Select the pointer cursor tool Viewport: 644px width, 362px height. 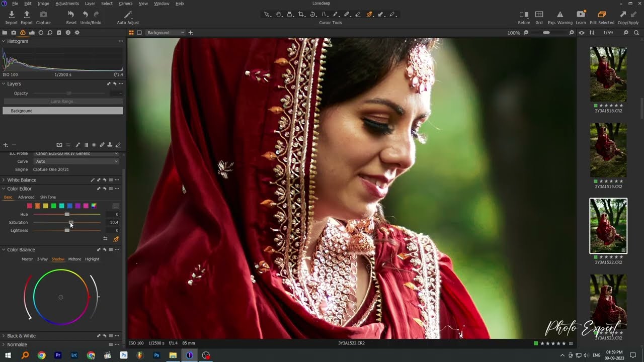click(x=267, y=15)
